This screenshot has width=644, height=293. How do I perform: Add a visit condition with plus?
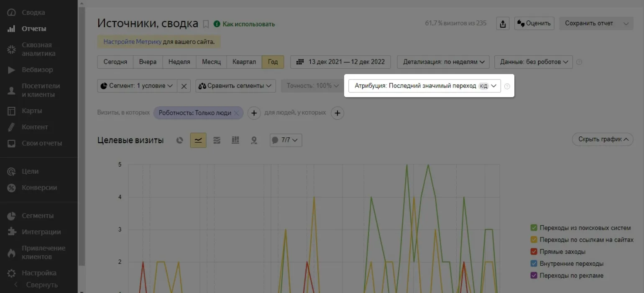(254, 113)
